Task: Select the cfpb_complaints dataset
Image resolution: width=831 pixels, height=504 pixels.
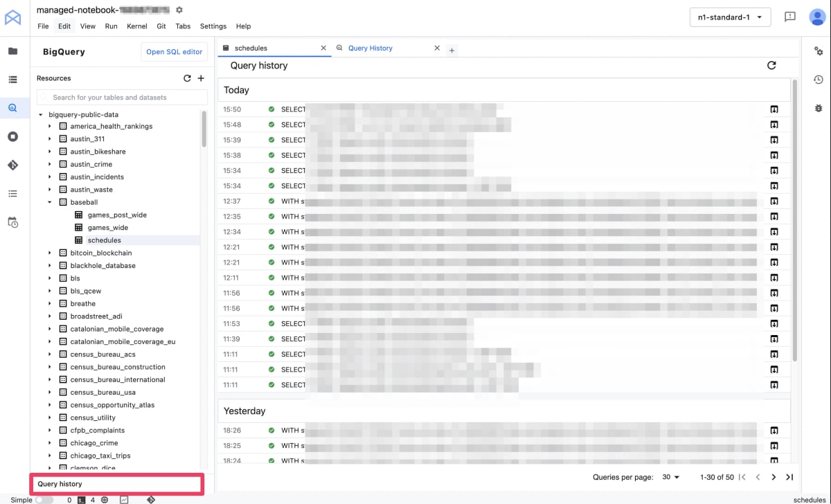Action: tap(98, 431)
